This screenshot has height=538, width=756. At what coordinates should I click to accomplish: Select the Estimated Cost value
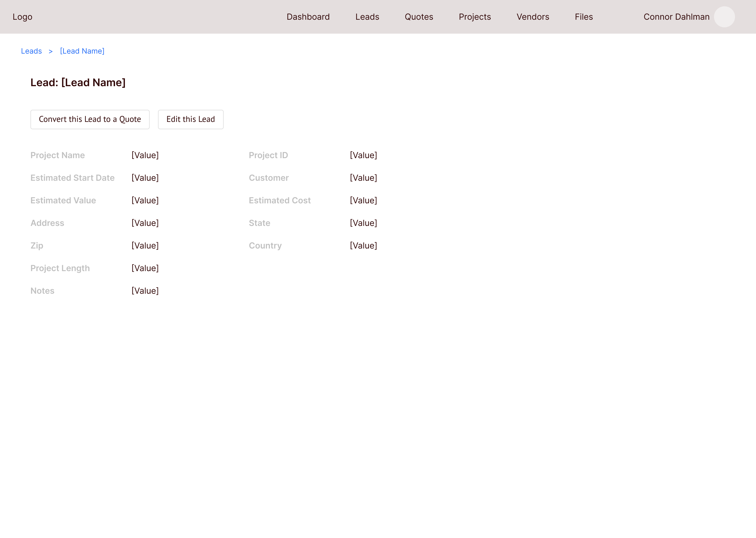[x=364, y=200]
